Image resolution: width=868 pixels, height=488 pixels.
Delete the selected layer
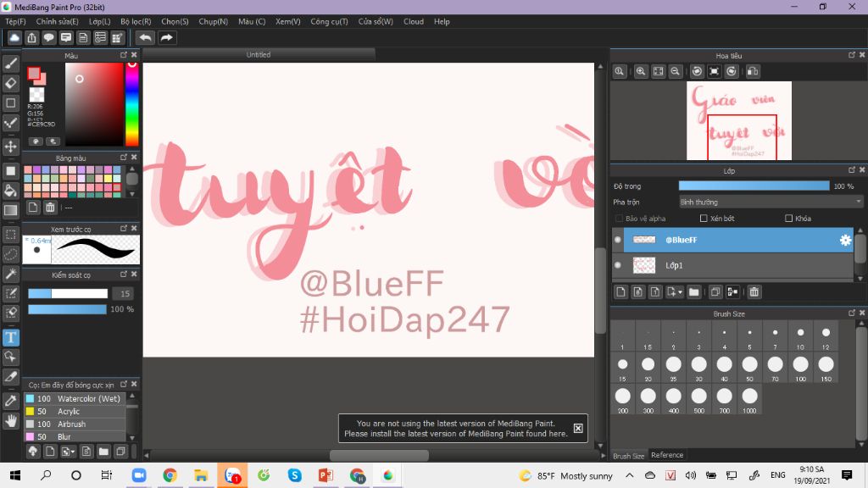click(754, 291)
